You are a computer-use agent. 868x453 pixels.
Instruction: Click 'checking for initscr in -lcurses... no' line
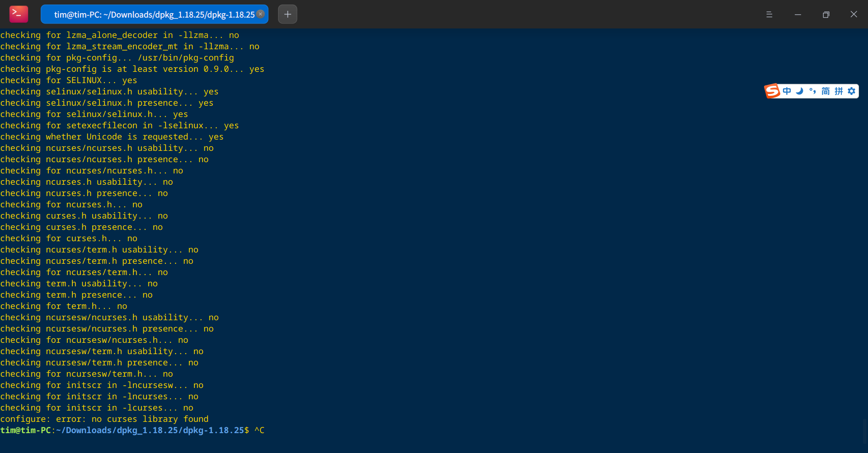[x=97, y=408]
